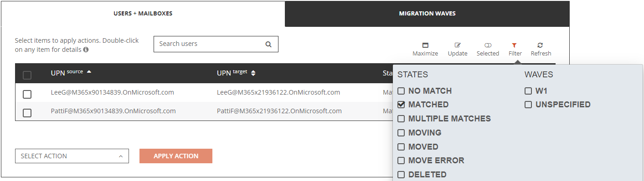The height and width of the screenshot is (181, 644).
Task: Click the WAVES heading in filter panel
Action: (x=539, y=75)
